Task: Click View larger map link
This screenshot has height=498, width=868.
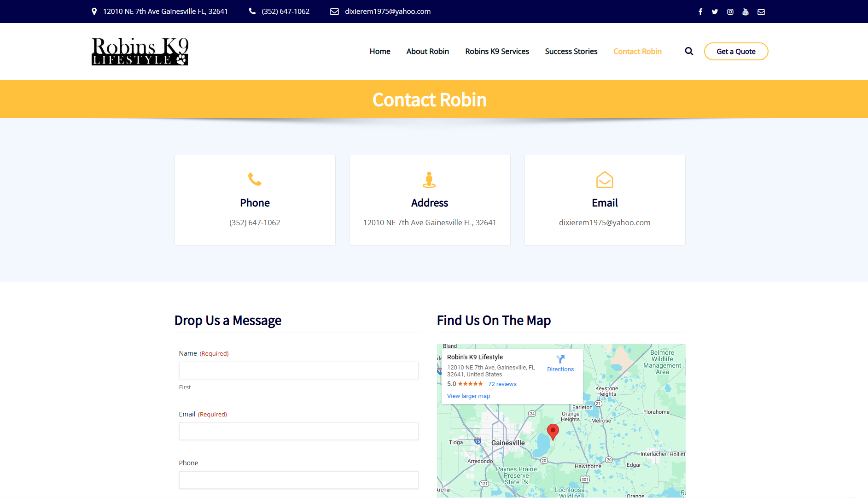Action: pos(468,396)
